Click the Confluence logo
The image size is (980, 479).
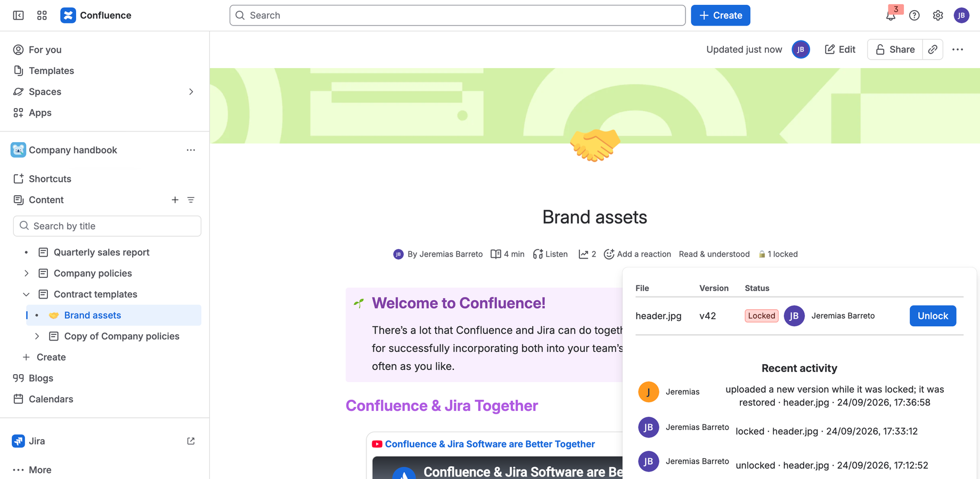[x=96, y=15]
